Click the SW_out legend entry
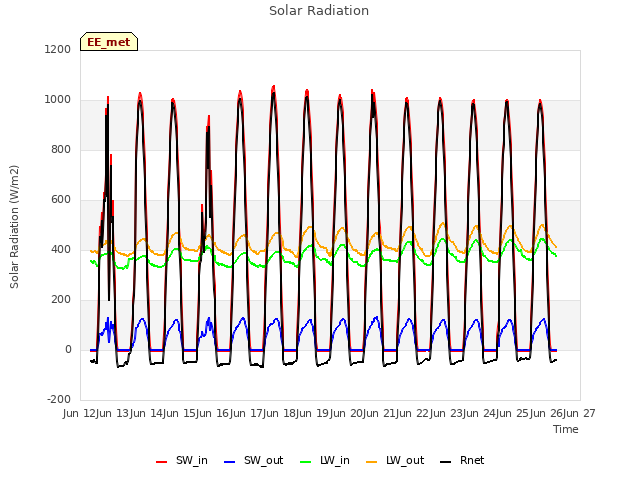The width and height of the screenshot is (640, 480). click(253, 460)
